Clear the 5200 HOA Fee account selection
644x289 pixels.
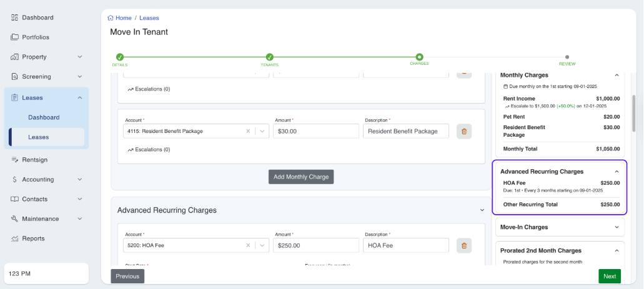coord(248,245)
